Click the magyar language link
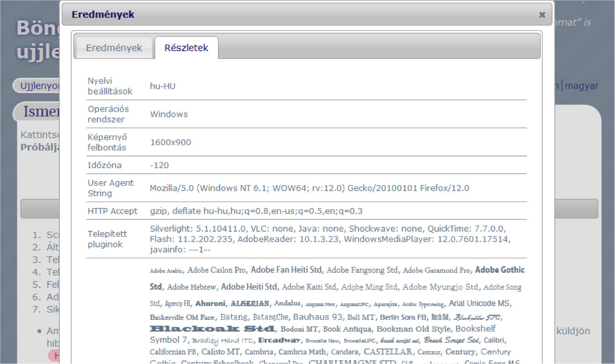 [x=582, y=86]
